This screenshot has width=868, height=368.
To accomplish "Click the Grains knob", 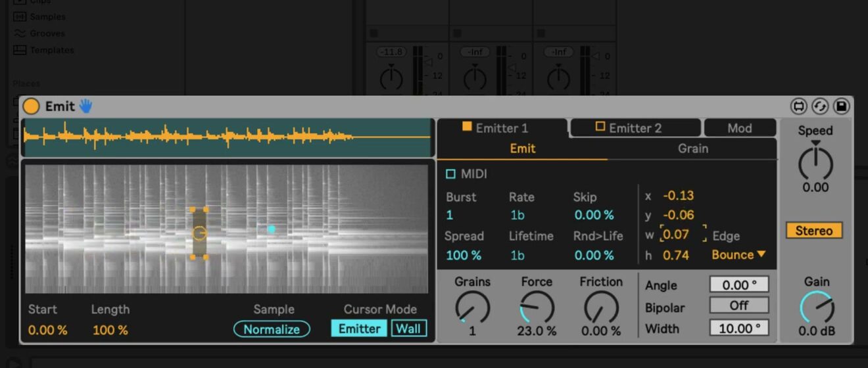I will click(472, 308).
